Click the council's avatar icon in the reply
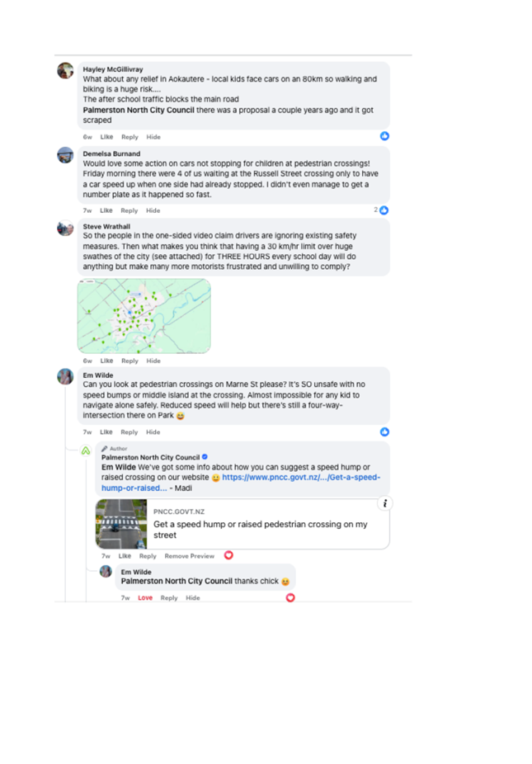The height and width of the screenshot is (764, 532). [86, 450]
